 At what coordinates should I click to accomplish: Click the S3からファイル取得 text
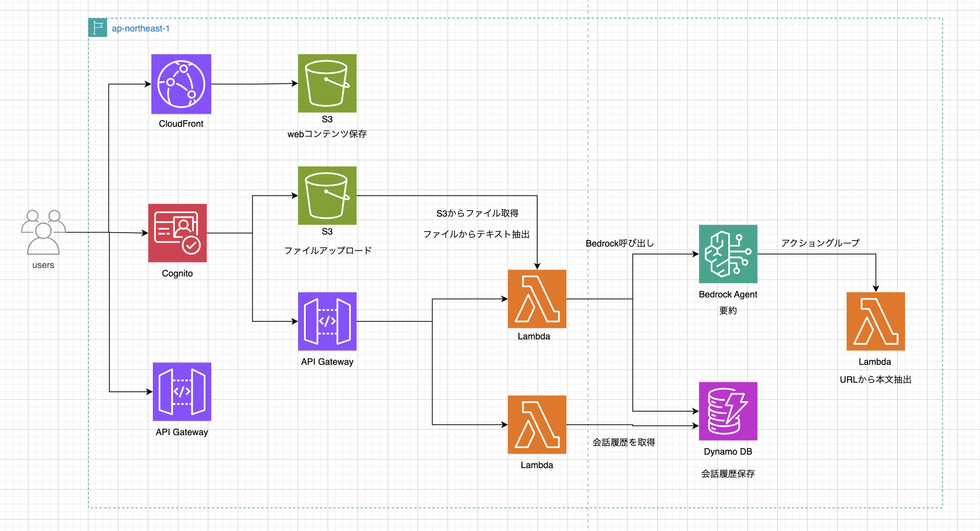tap(477, 213)
